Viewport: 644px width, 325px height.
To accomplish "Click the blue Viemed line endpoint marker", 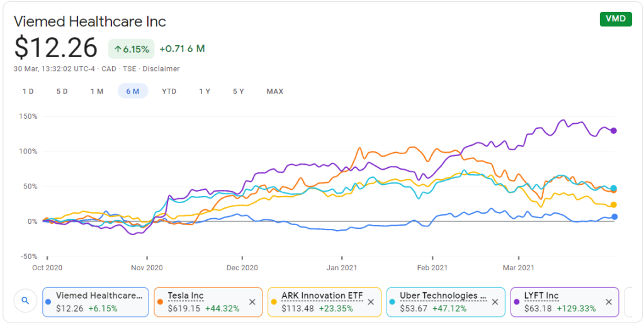I will point(614,217).
